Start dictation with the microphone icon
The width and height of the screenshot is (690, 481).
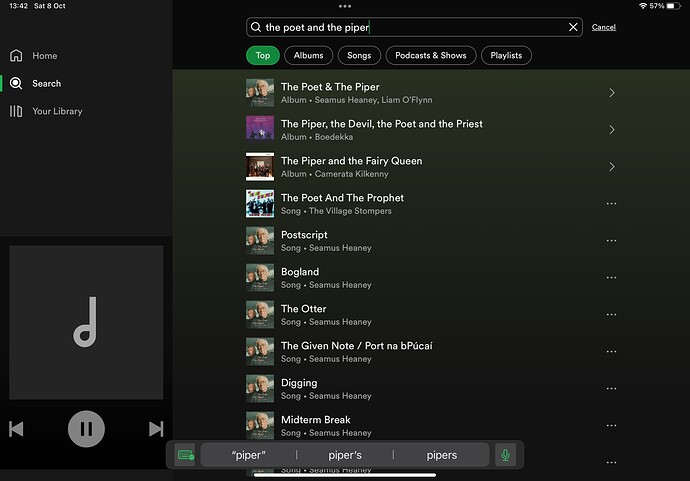point(505,455)
